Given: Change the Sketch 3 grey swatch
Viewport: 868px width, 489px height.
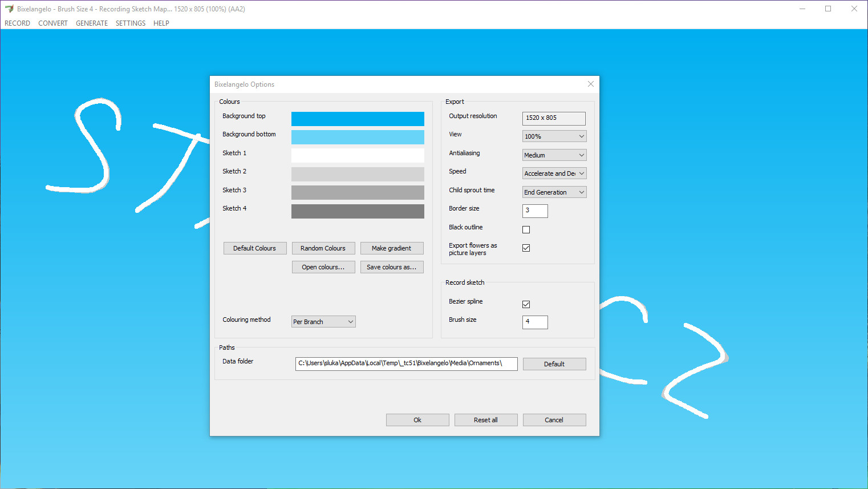Looking at the screenshot, I should point(358,193).
